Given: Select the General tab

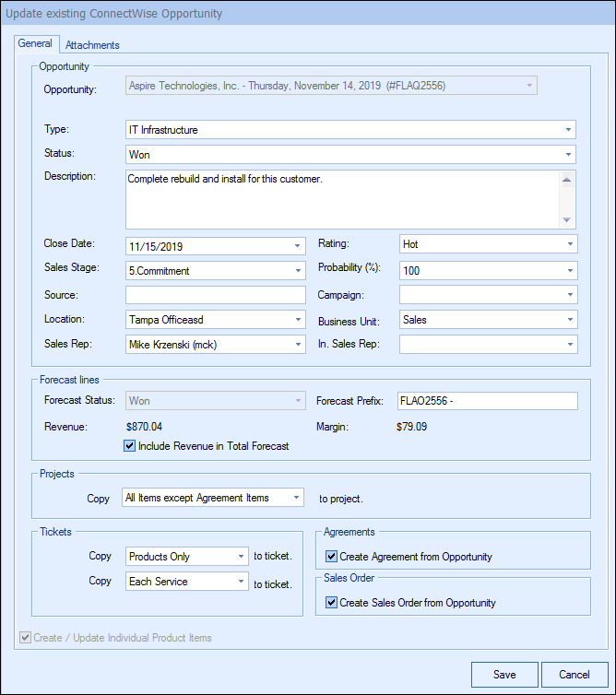Looking at the screenshot, I should [x=35, y=44].
